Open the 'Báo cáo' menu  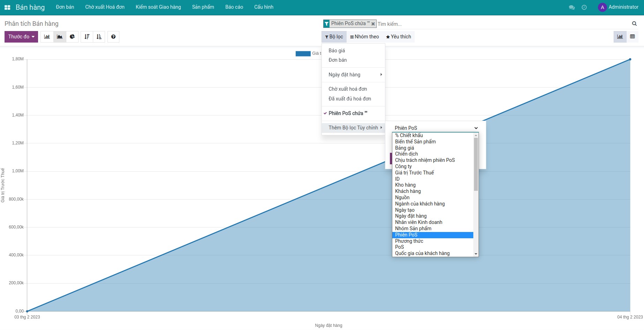coord(234,7)
